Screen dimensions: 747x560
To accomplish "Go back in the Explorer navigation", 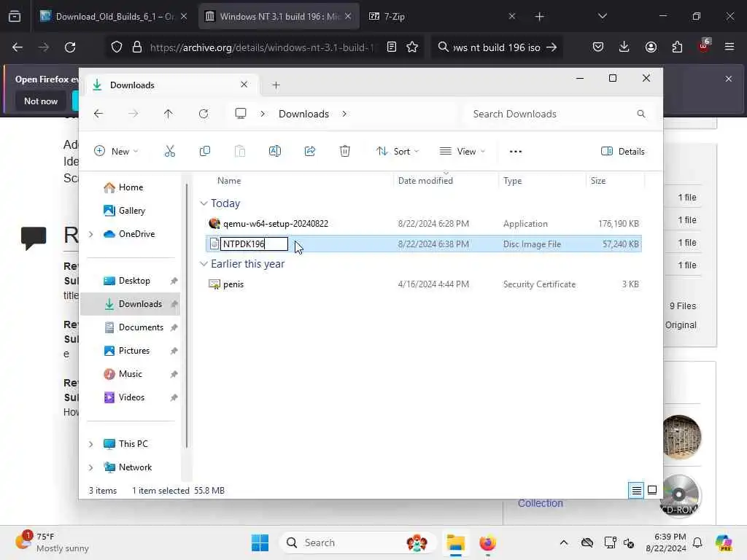I will pyautogui.click(x=98, y=114).
